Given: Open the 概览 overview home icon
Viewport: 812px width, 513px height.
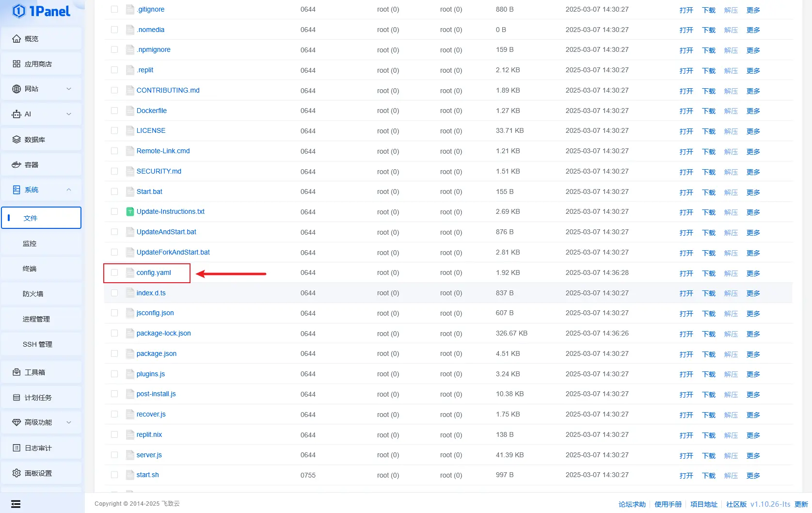Looking at the screenshot, I should [x=16, y=39].
